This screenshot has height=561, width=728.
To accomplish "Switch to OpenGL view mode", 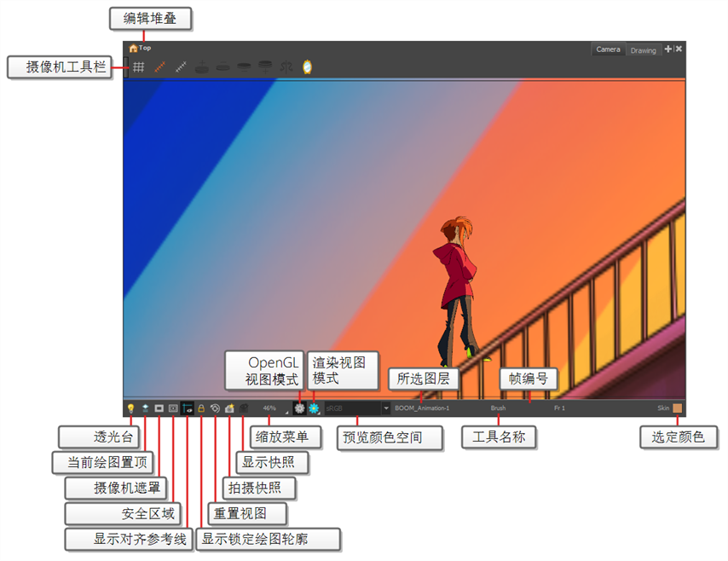I will pos(299,408).
